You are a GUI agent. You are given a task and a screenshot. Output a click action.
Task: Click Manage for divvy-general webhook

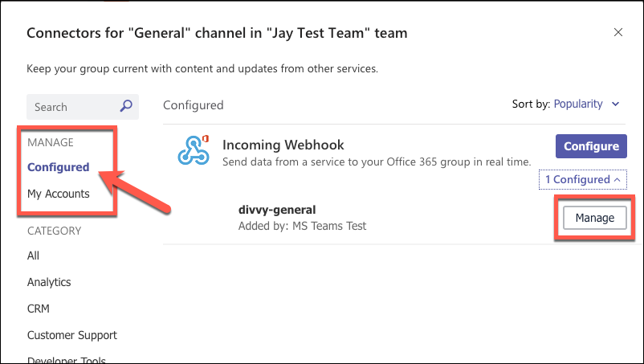(x=595, y=218)
